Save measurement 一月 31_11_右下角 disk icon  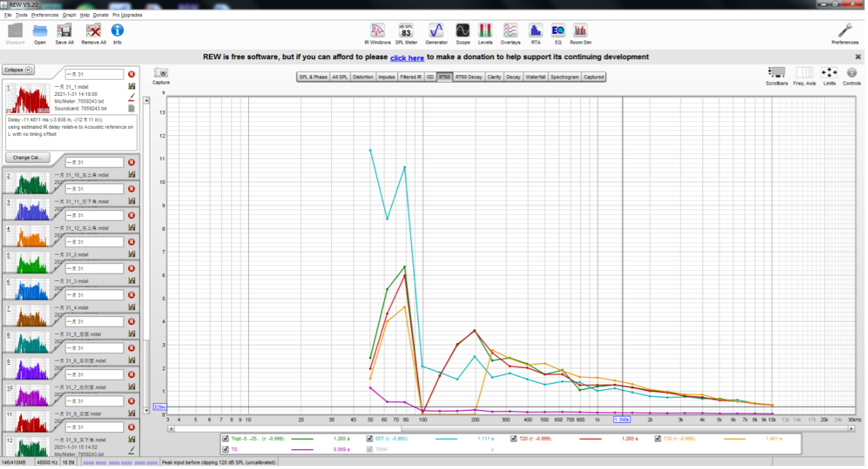(132, 201)
